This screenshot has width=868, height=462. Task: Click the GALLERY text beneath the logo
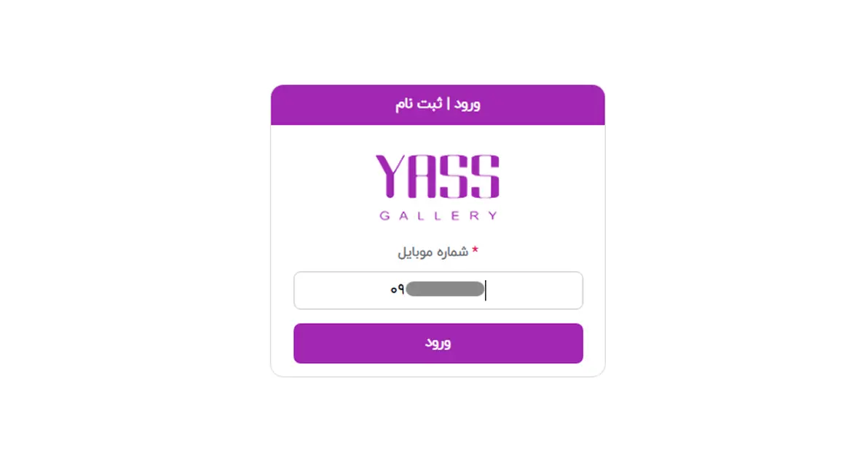[438, 216]
